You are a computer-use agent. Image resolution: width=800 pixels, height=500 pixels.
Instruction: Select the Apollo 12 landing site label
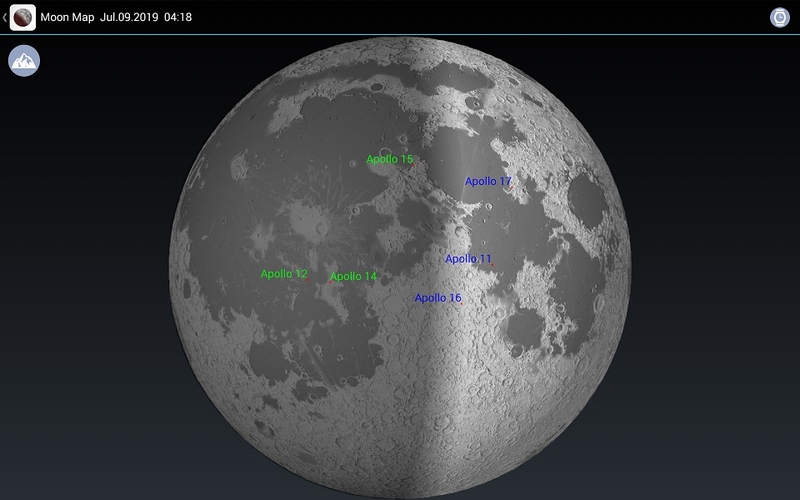(x=284, y=274)
